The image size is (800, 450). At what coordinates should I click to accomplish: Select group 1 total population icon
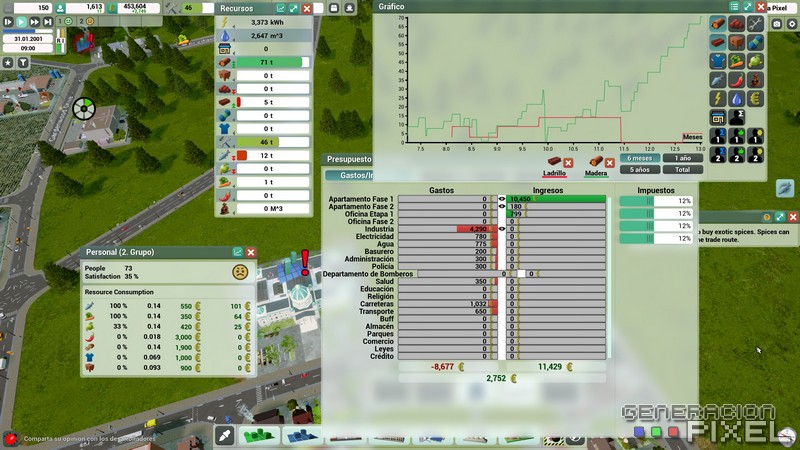tap(718, 136)
